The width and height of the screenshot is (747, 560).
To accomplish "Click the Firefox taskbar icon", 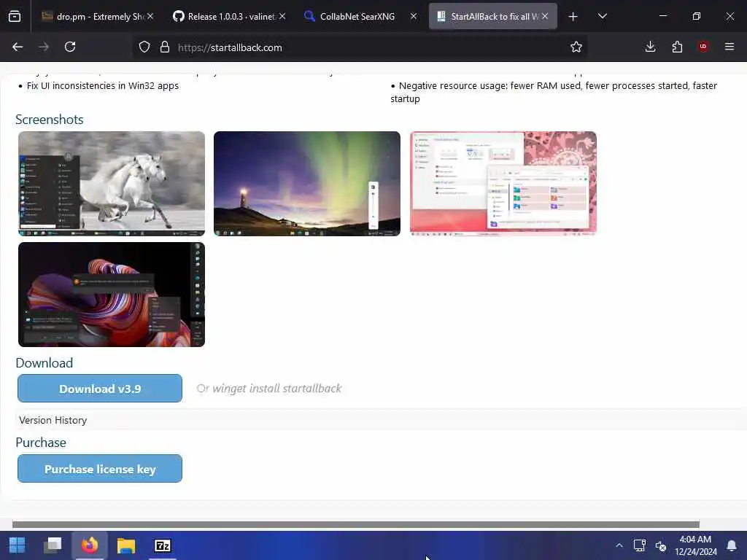I will 90,545.
